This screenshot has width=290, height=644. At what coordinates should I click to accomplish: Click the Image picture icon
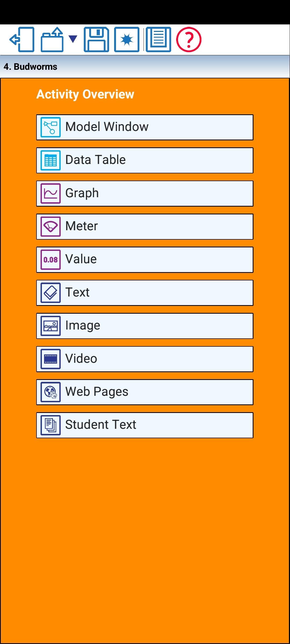coord(50,326)
